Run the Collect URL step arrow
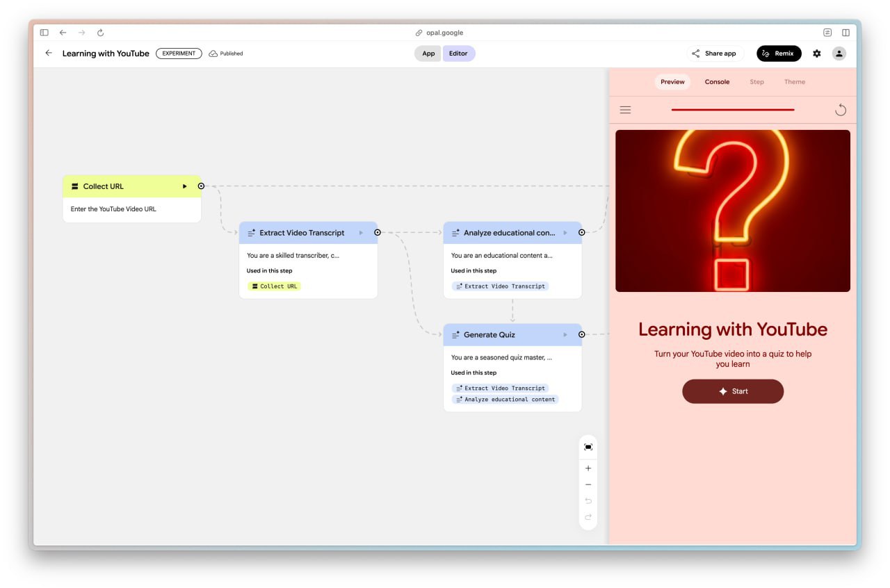Image resolution: width=890 pixels, height=588 pixels. pos(185,186)
